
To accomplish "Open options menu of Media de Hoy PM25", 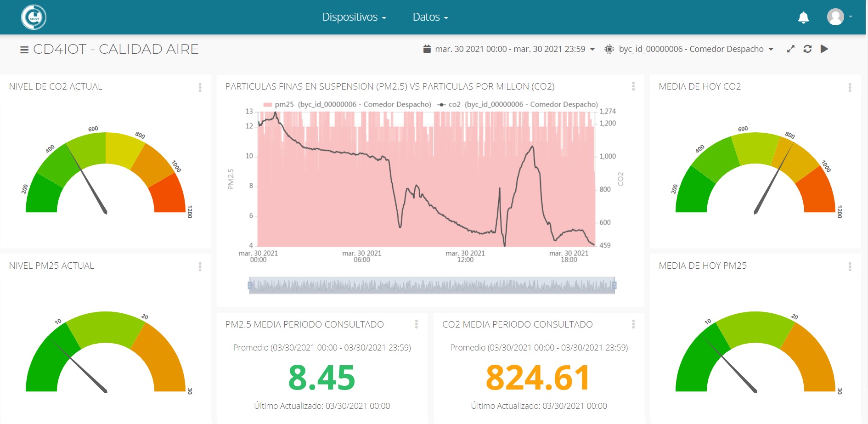I will (850, 266).
